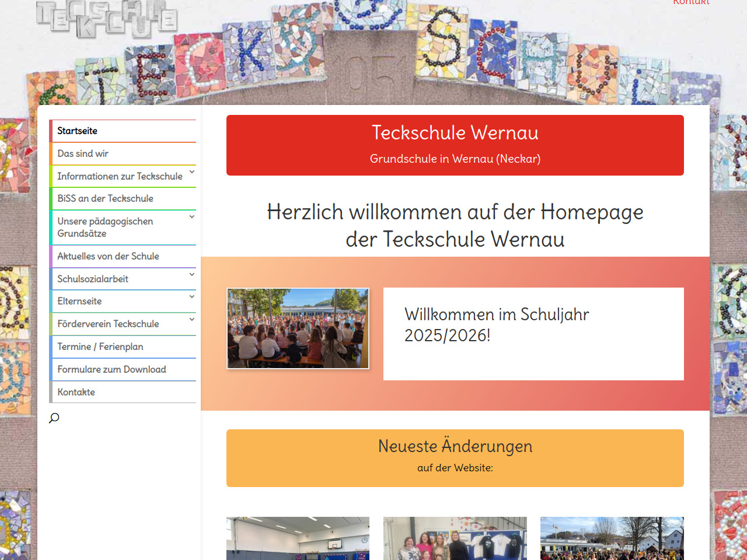
Task: Expand the Schulsozialarbeit submenu chevron
Action: tap(191, 275)
